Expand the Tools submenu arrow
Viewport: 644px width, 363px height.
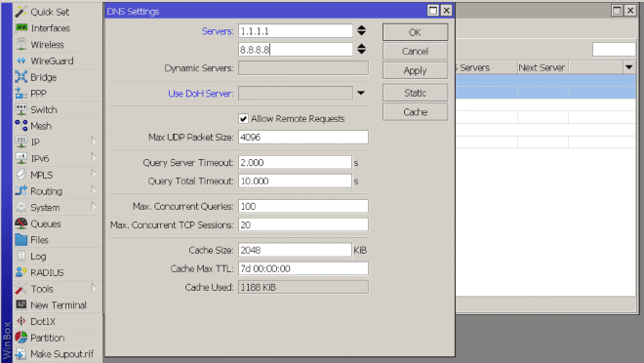coord(94,288)
